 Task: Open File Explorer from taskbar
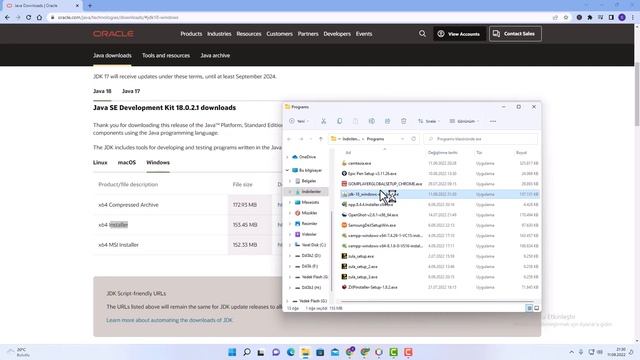pyautogui.click(x=305, y=352)
